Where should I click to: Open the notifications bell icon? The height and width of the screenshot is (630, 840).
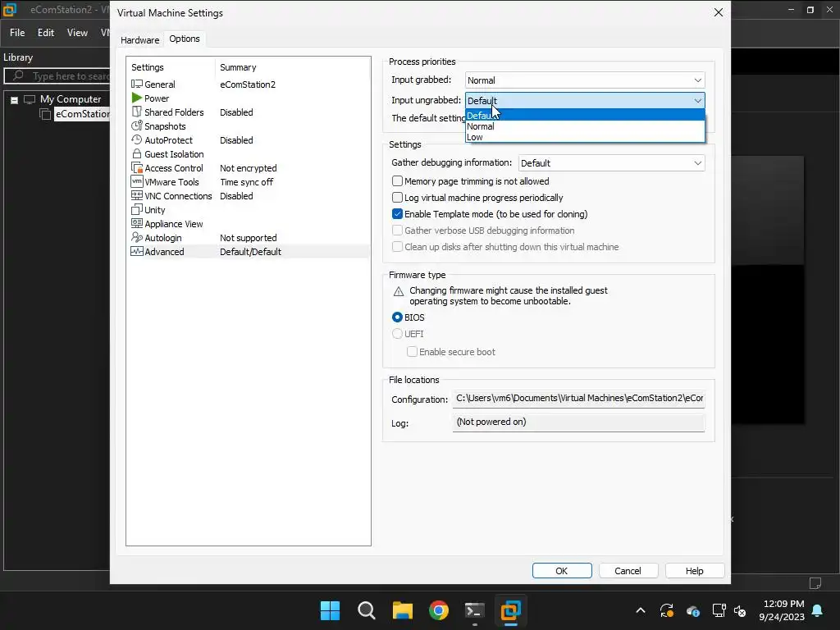[x=818, y=610]
